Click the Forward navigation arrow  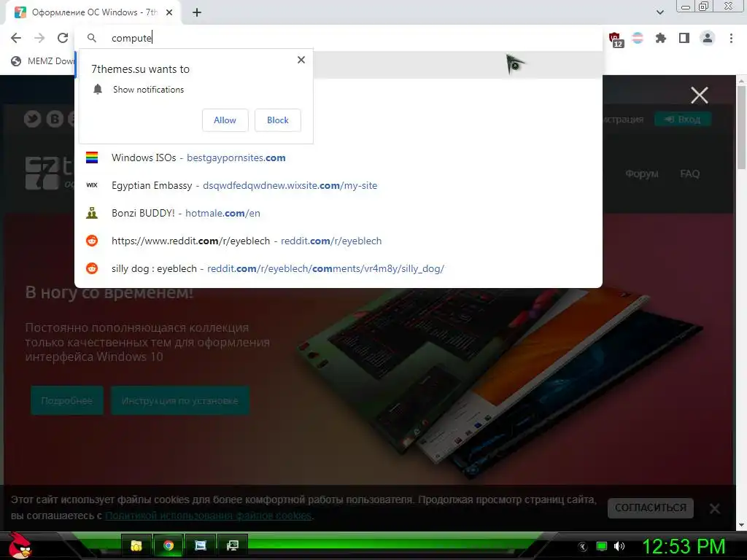(39, 38)
